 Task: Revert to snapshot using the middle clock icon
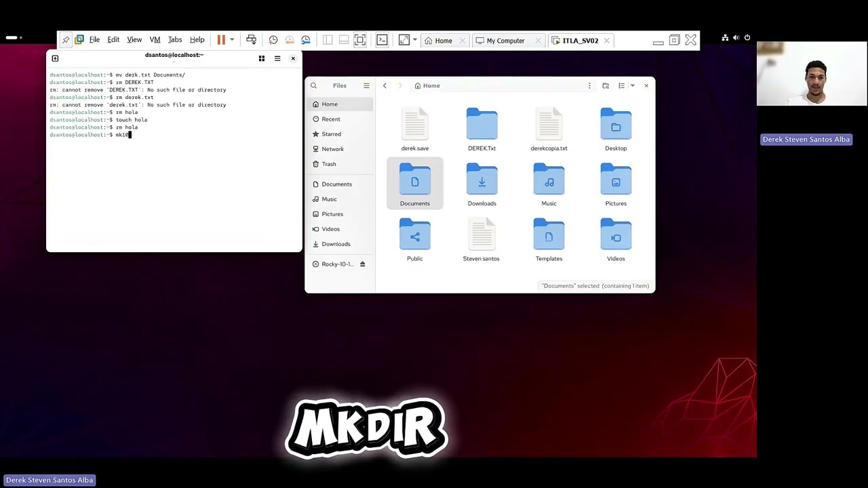pos(290,41)
